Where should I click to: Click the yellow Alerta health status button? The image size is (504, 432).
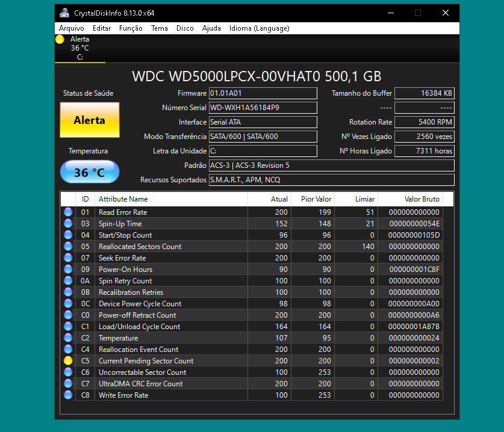[x=90, y=120]
